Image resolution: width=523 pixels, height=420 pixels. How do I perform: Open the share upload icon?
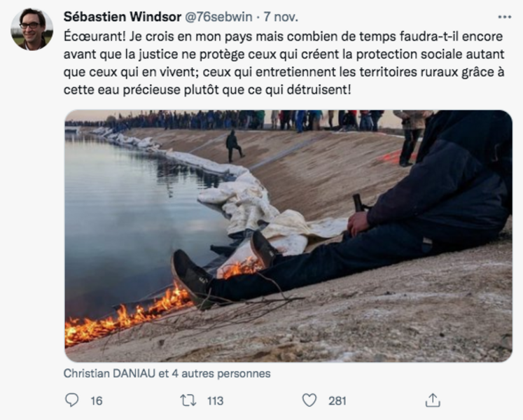point(433,400)
